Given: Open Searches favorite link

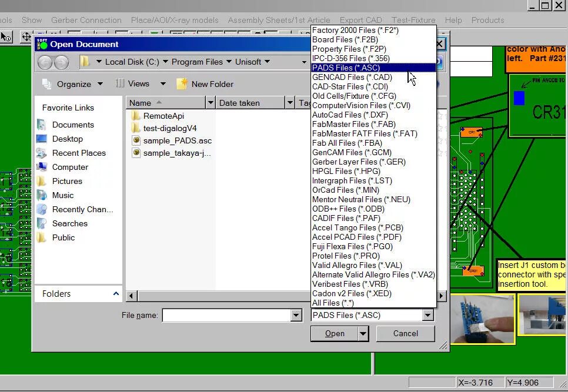Looking at the screenshot, I should pyautogui.click(x=69, y=224).
